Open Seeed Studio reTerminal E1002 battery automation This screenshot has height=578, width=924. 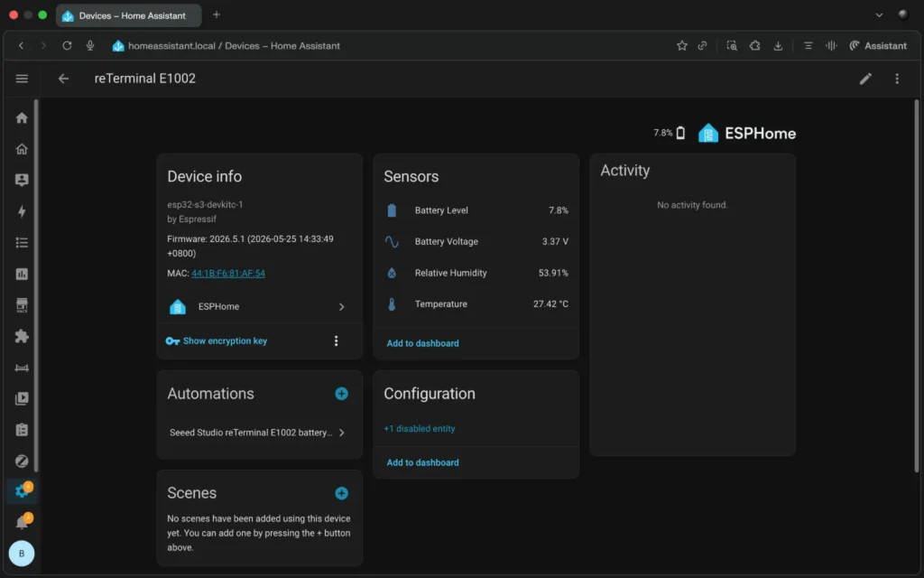click(x=259, y=433)
